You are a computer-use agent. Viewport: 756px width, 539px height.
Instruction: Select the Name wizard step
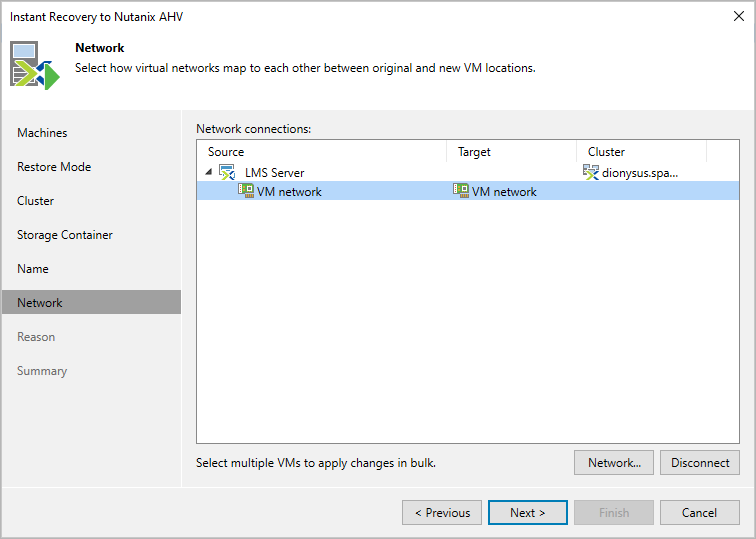pyautogui.click(x=33, y=269)
